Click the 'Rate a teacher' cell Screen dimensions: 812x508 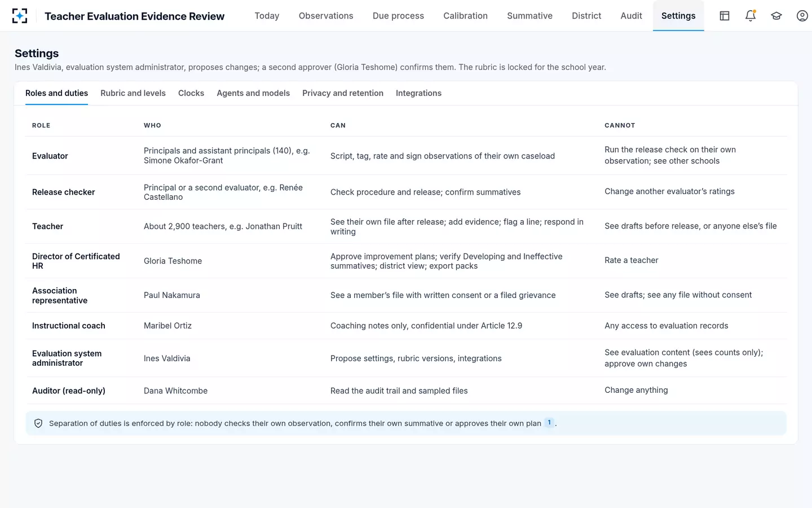632,260
